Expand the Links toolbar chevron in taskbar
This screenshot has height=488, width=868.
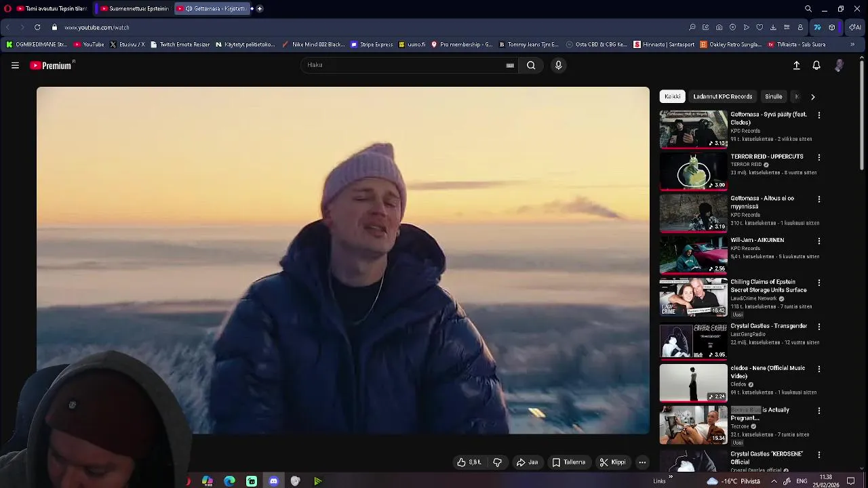tap(671, 476)
